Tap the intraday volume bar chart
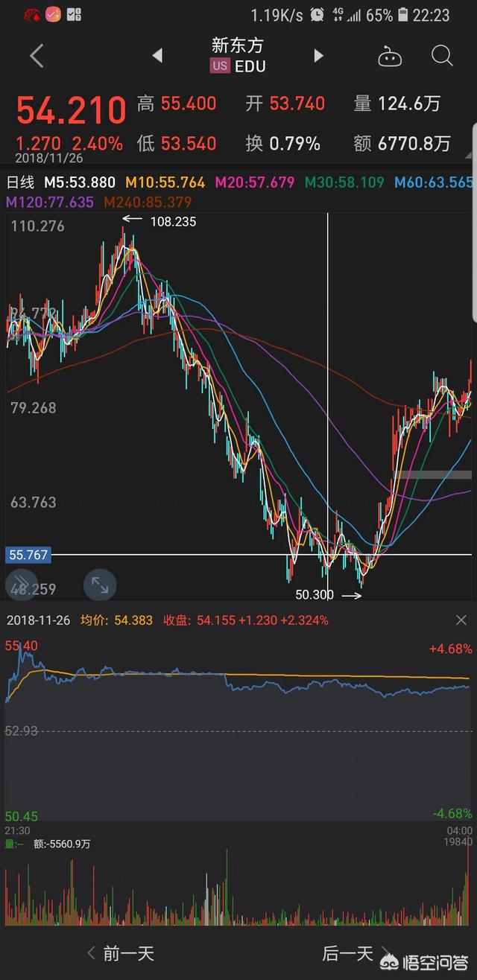This screenshot has width=477, height=980. pos(238,886)
